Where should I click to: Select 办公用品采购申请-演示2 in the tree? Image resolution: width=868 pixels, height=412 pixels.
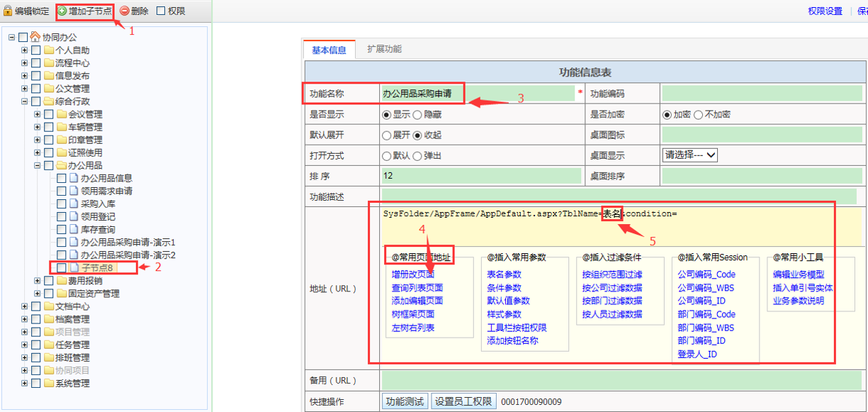[x=128, y=255]
